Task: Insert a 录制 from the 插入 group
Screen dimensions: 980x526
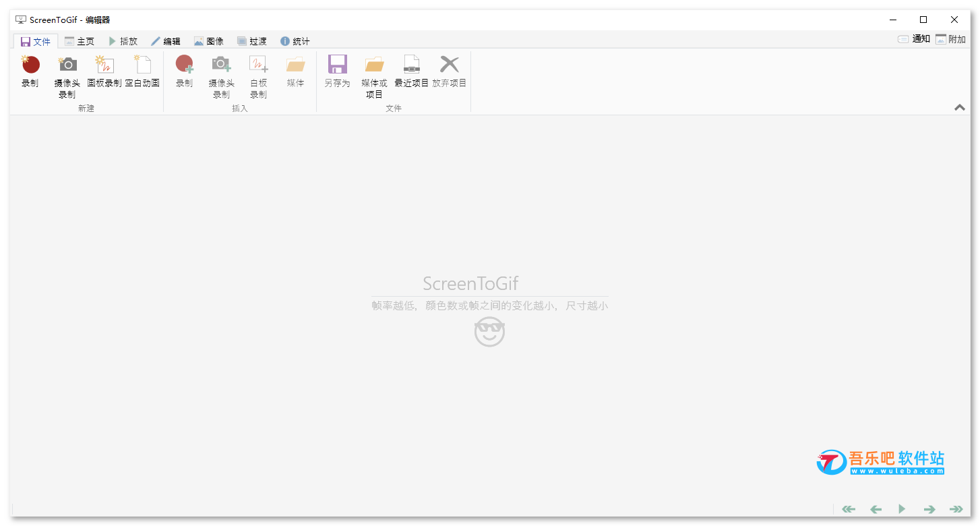Action: (x=184, y=71)
